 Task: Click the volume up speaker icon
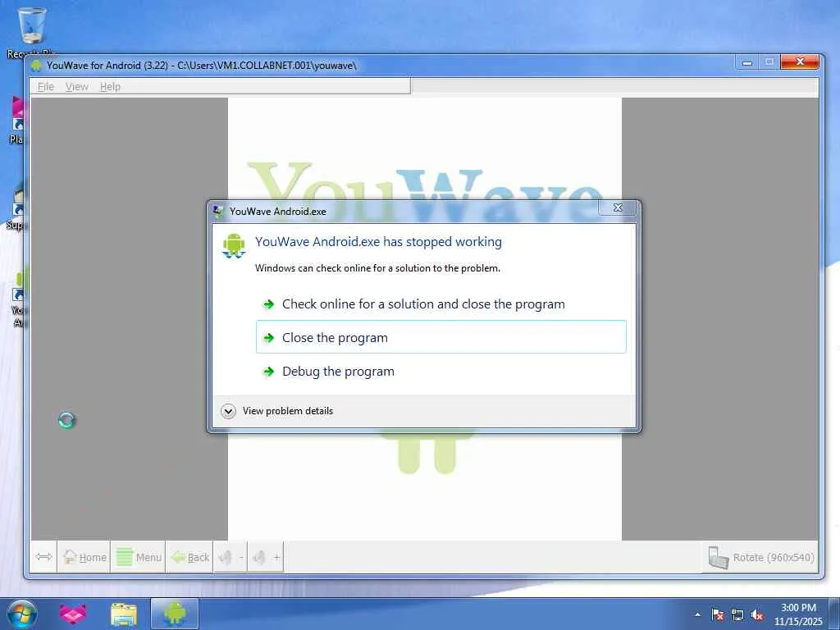tap(266, 557)
